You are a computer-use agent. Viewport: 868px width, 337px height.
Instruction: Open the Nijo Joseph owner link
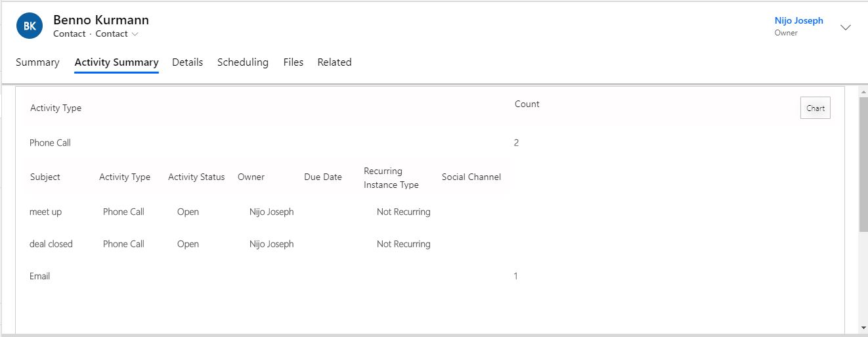[798, 20]
